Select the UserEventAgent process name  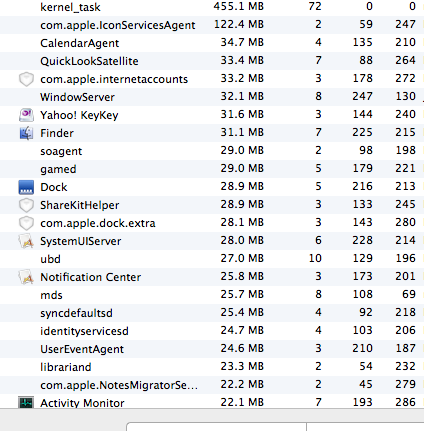(x=82, y=349)
